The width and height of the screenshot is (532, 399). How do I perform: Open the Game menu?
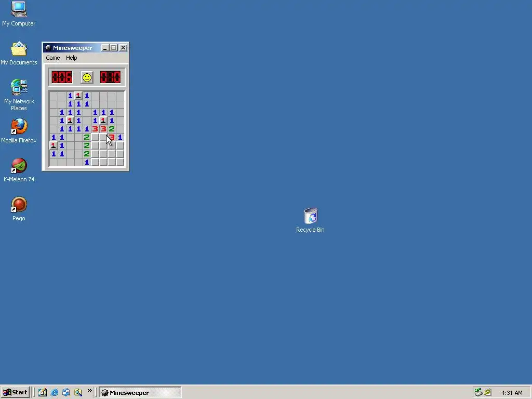click(x=53, y=58)
